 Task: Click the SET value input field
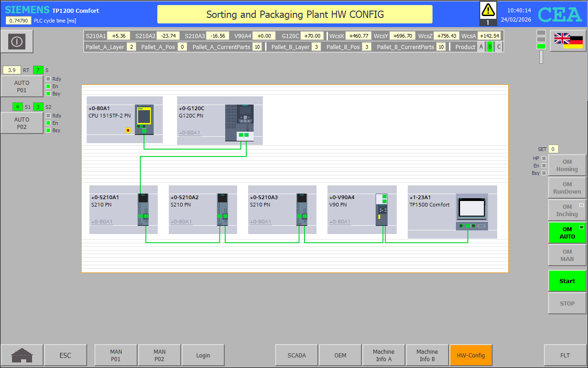553,149
